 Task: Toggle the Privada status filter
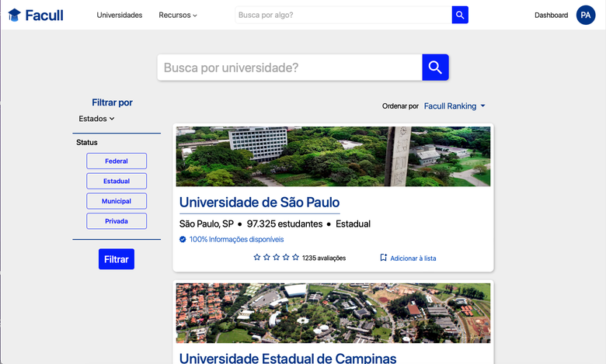(117, 221)
